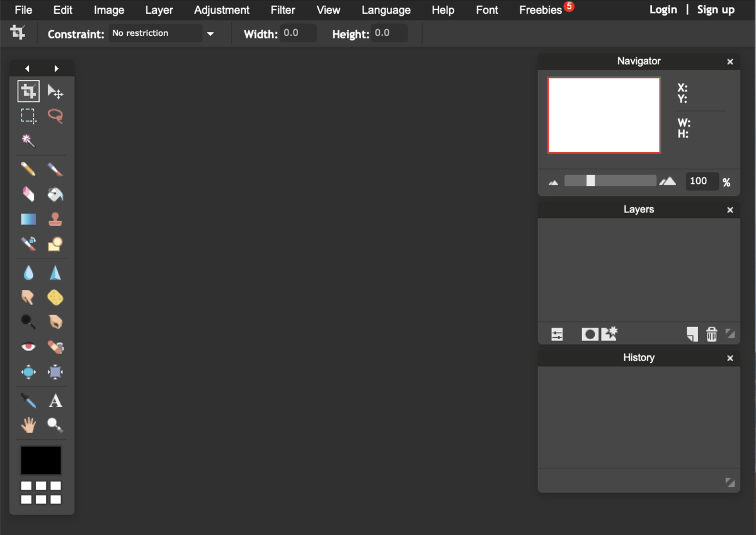Open layer styles in Layers panel
The width and height of the screenshot is (756, 535).
(x=609, y=334)
